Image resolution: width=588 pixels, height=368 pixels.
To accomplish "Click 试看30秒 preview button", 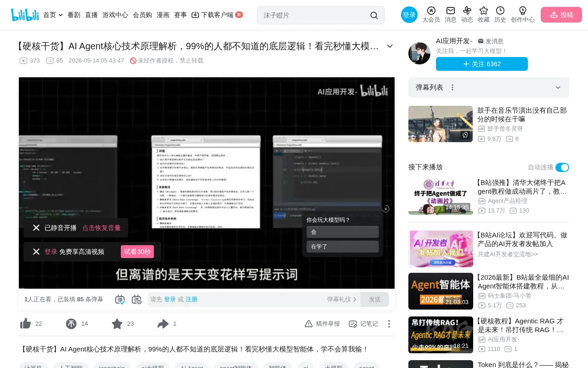I will pyautogui.click(x=137, y=252).
